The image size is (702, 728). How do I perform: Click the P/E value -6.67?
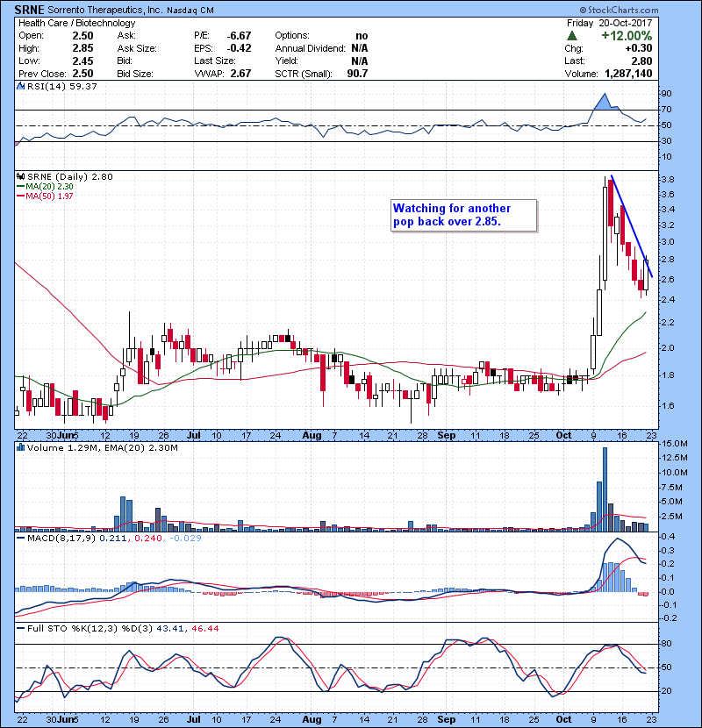[x=239, y=36]
